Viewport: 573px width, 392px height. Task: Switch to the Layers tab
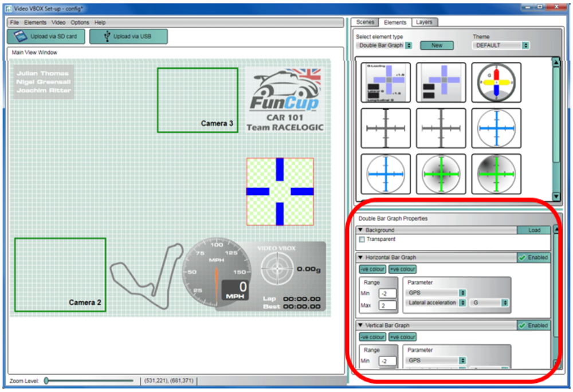pyautogui.click(x=424, y=22)
